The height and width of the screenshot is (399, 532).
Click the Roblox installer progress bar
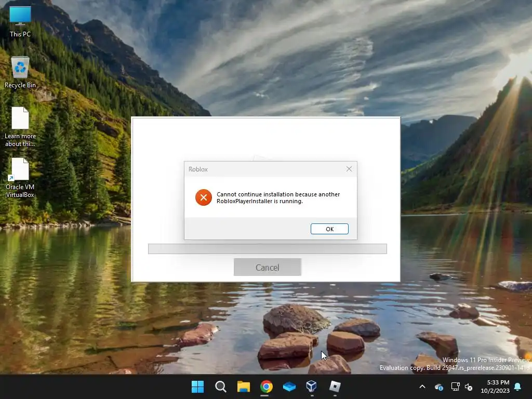[268, 249]
